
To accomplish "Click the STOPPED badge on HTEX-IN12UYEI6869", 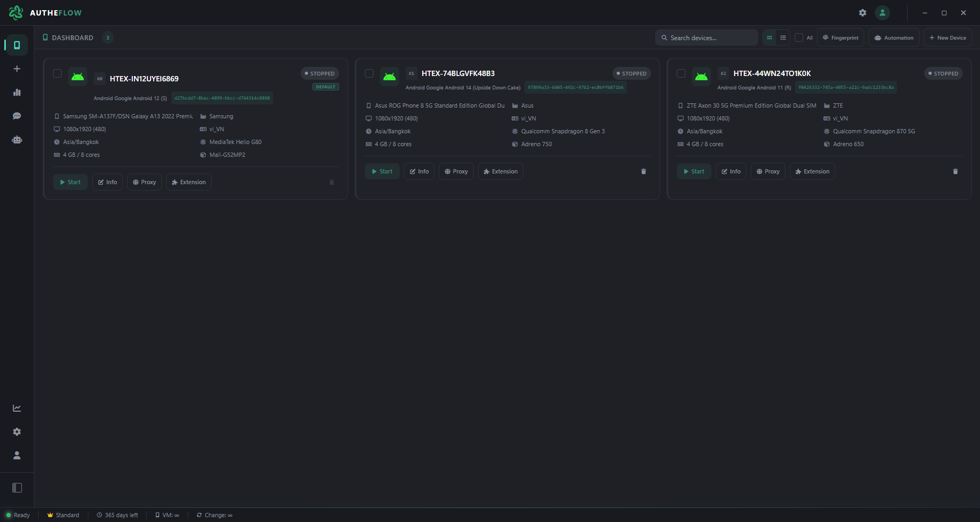I will 320,73.
